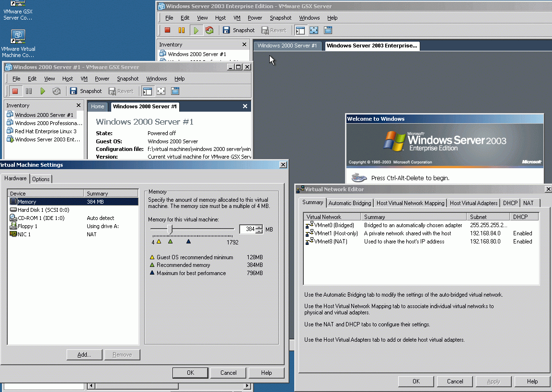
Task: Open the Host Virtual Network Mapping tab
Action: click(x=411, y=203)
